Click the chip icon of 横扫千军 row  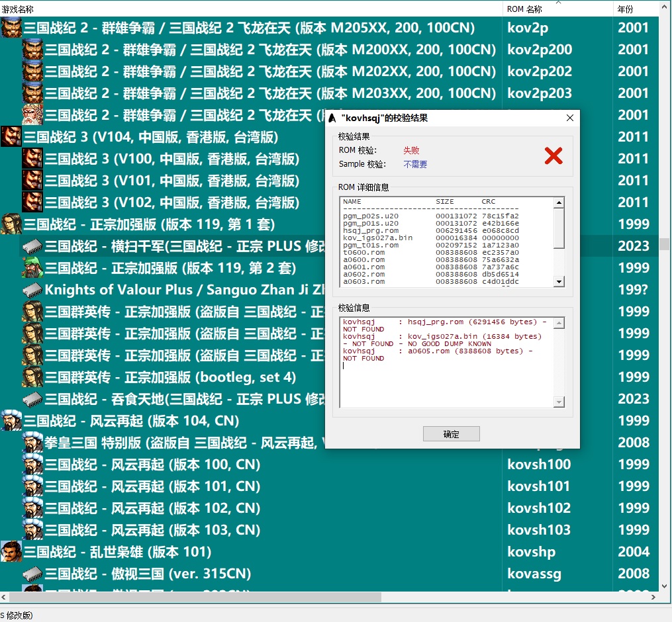coord(32,246)
